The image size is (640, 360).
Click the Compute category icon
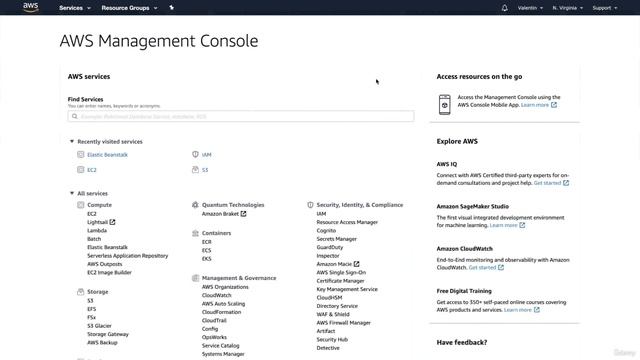(x=80, y=205)
